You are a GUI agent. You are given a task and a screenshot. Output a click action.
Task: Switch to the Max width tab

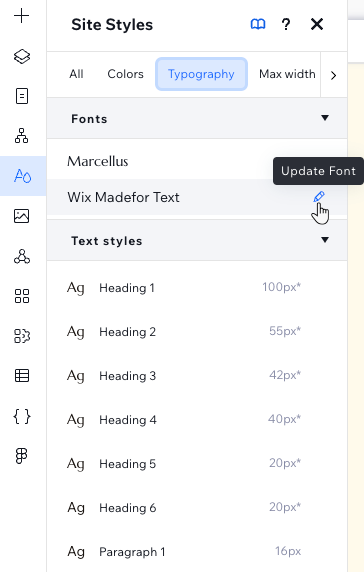(x=287, y=74)
